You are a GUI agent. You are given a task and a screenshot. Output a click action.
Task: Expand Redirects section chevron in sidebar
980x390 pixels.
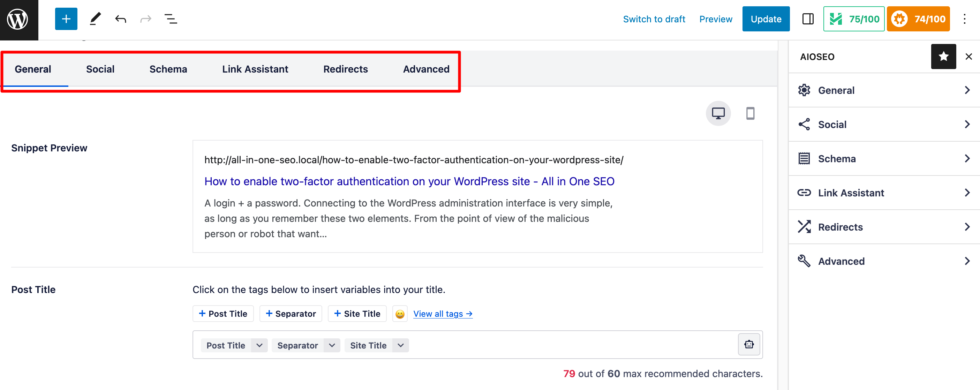[967, 227]
